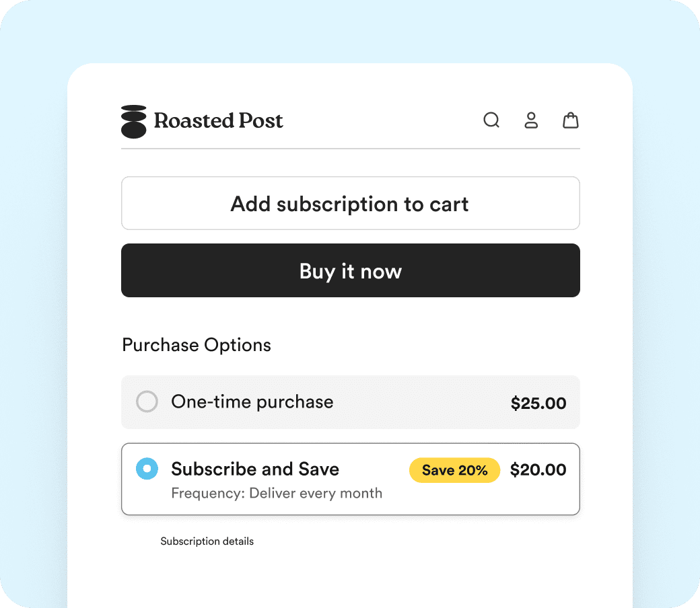700x608 pixels.
Task: Choose the Subscribe and Save label text
Action: coord(255,469)
